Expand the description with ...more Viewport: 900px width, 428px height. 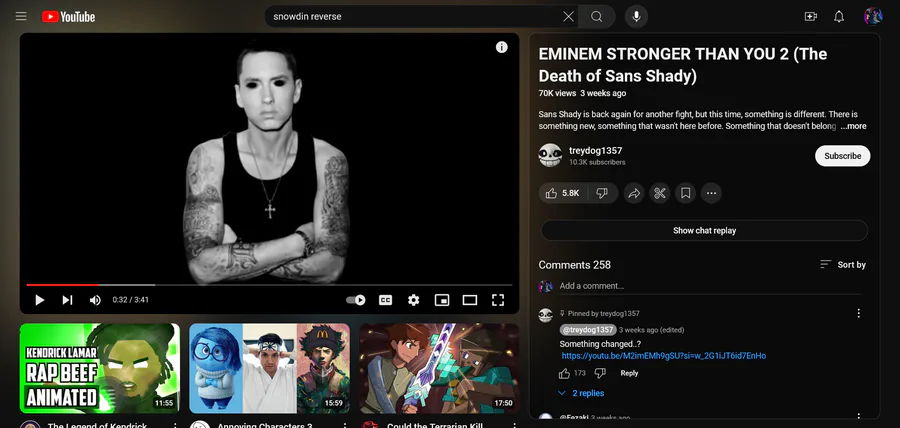[x=854, y=126]
